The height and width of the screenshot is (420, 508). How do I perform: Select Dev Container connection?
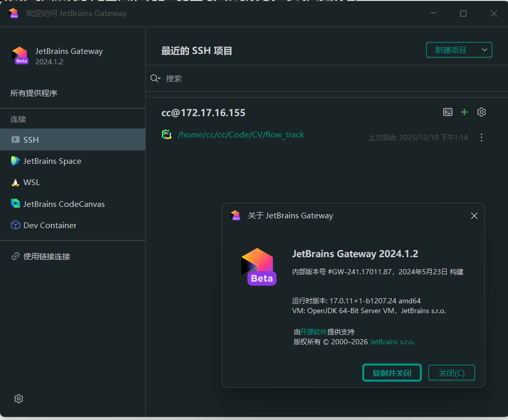click(73, 226)
